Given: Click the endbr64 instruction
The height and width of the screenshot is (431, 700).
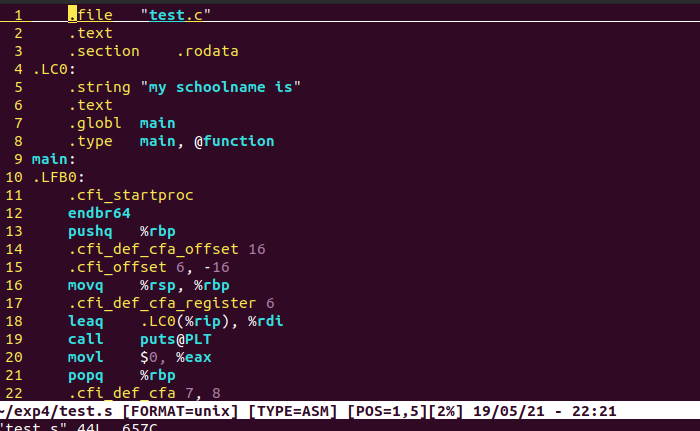Looking at the screenshot, I should (99, 213).
